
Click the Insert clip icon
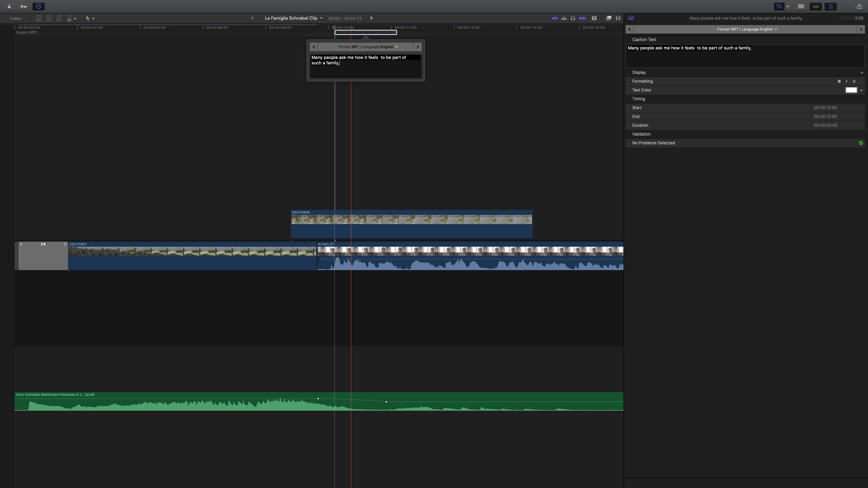point(49,18)
